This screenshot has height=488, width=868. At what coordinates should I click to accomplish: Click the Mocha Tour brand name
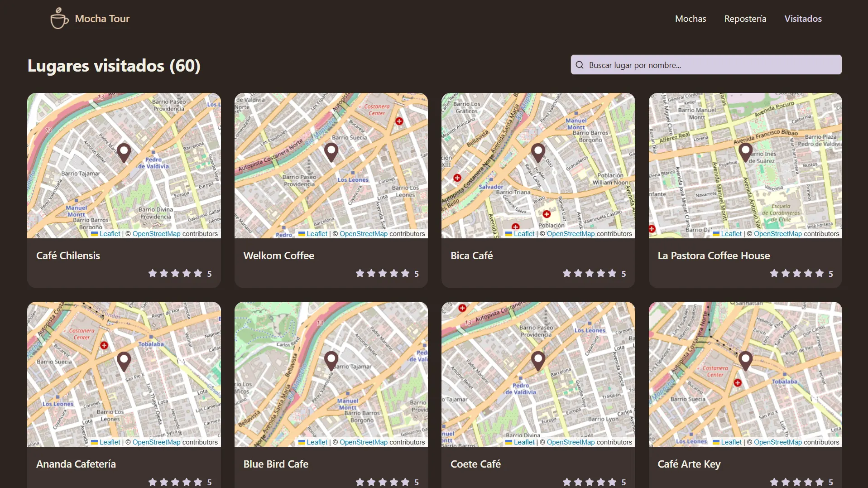102,19
